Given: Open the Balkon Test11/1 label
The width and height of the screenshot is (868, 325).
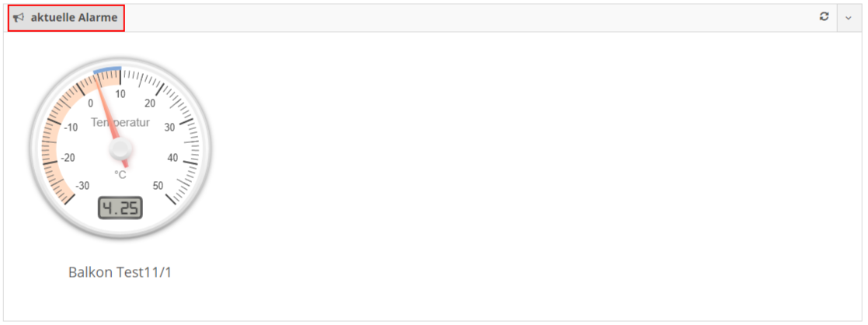Looking at the screenshot, I should tap(120, 272).
